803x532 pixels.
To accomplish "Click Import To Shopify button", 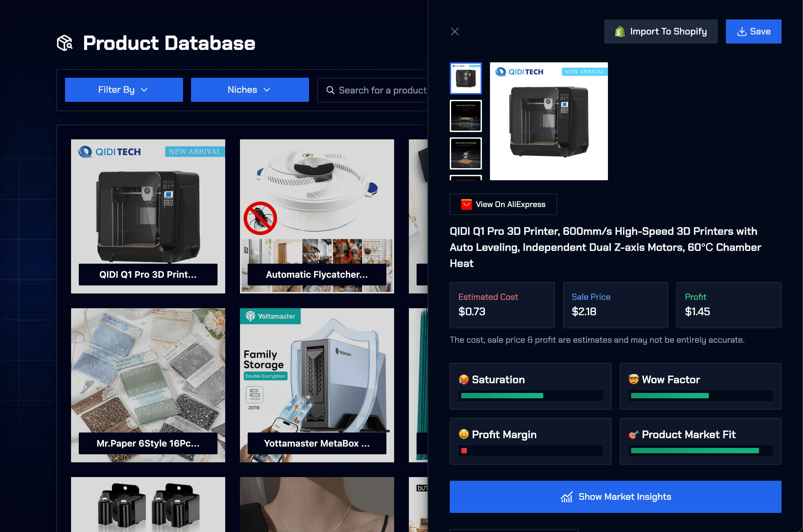I will coord(661,31).
